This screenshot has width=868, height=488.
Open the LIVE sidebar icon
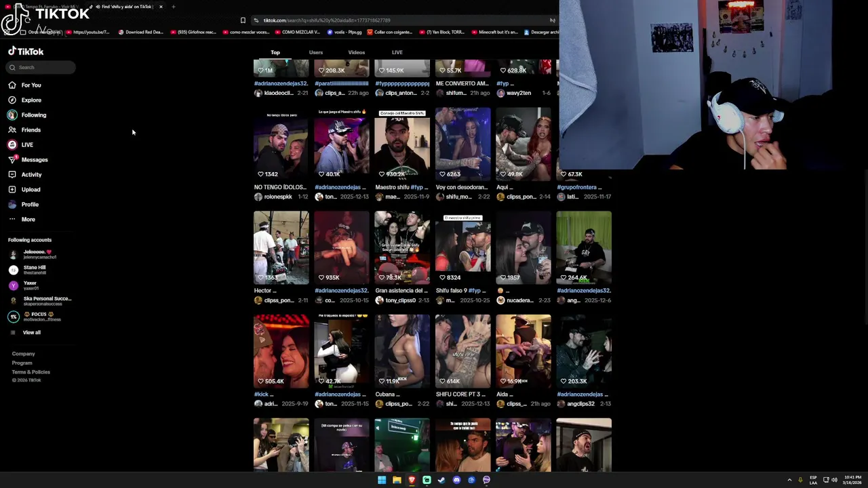point(12,144)
